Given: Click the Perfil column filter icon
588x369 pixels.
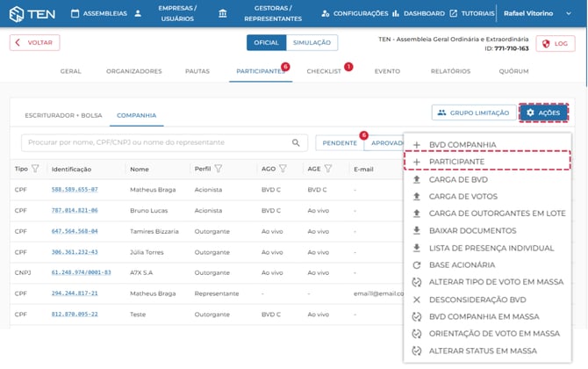Looking at the screenshot, I should 218,169.
